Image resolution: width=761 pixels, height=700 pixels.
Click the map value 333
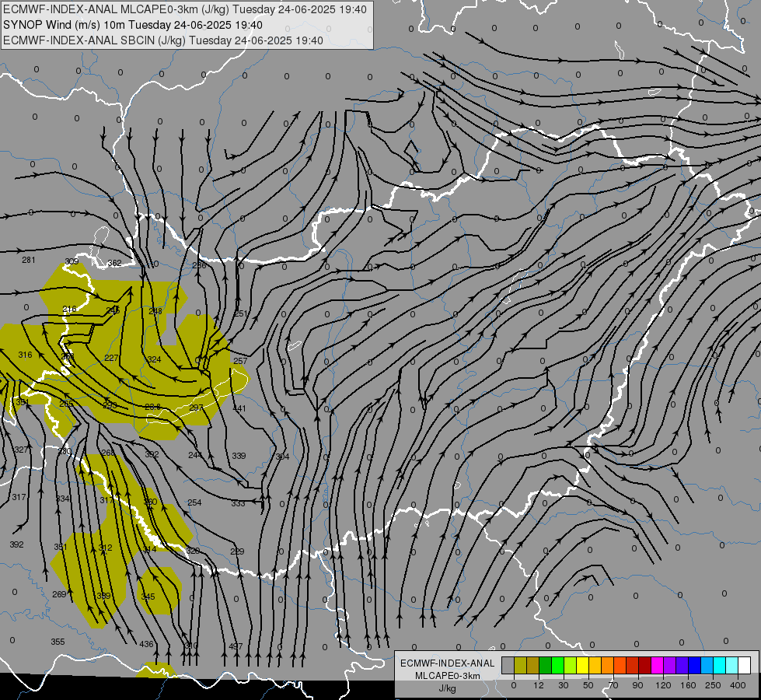point(238,504)
